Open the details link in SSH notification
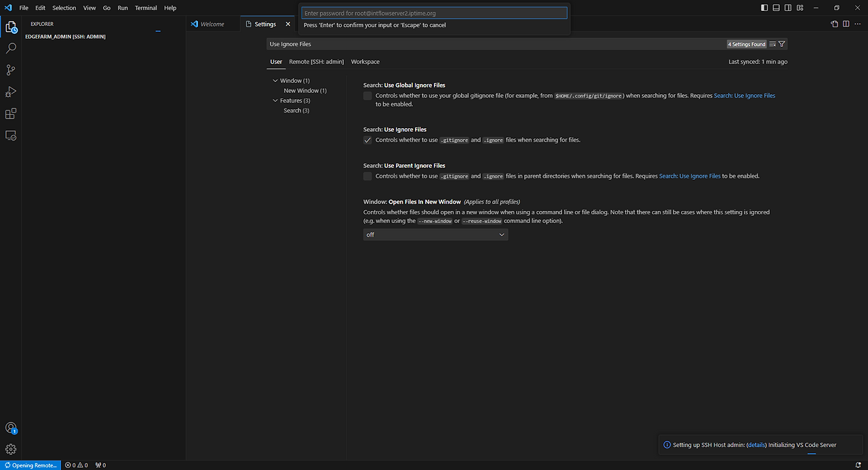The image size is (868, 470). [756, 444]
